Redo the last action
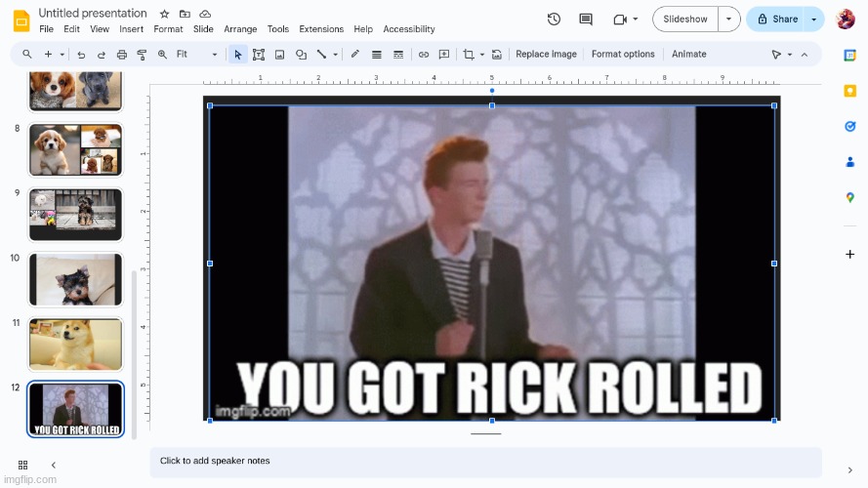 coord(102,55)
